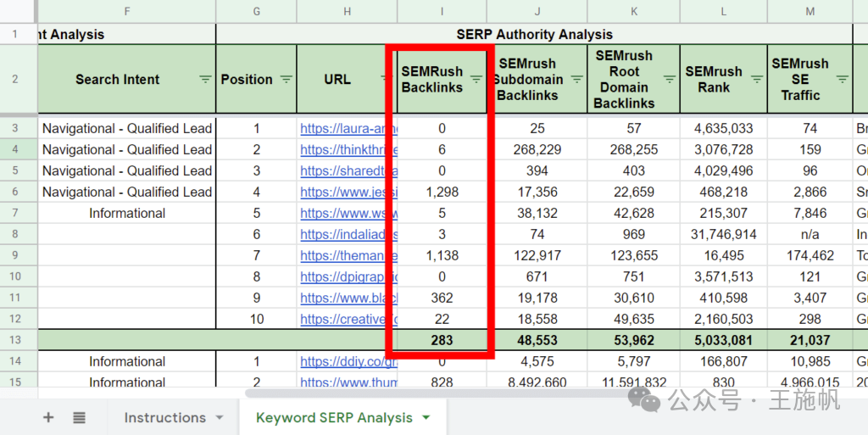Select column I header

pyautogui.click(x=442, y=11)
